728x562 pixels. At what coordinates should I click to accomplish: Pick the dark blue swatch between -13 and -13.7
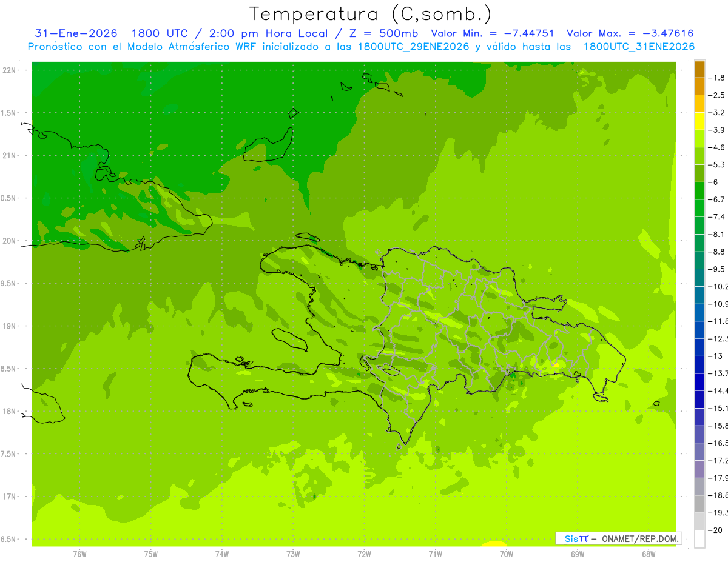point(699,365)
